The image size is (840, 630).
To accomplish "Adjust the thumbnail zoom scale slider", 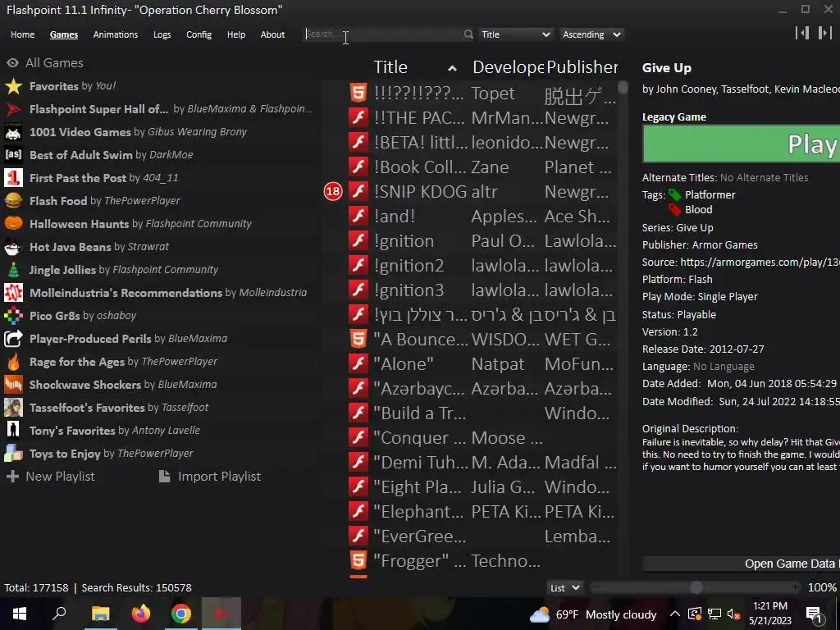I will click(x=696, y=587).
